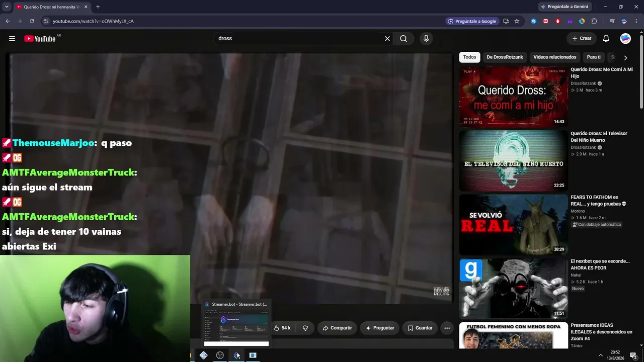
Task: Click the browser address bar URL
Action: 93,21
